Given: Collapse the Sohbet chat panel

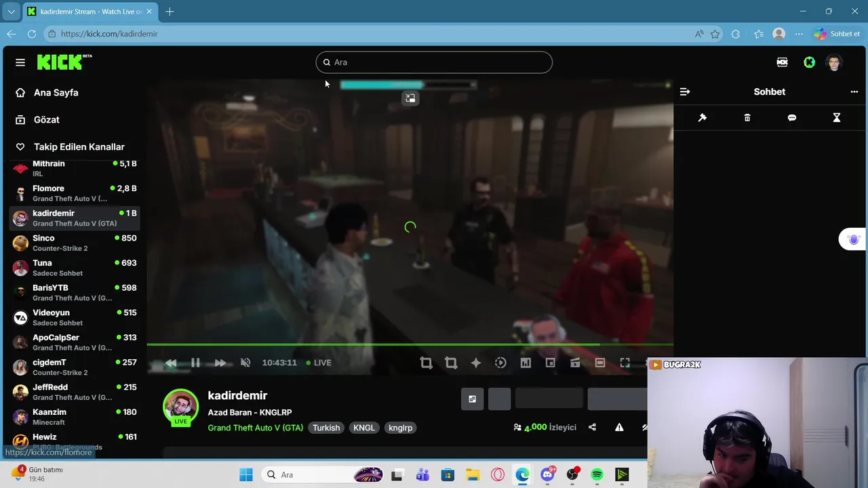Looking at the screenshot, I should pyautogui.click(x=685, y=91).
